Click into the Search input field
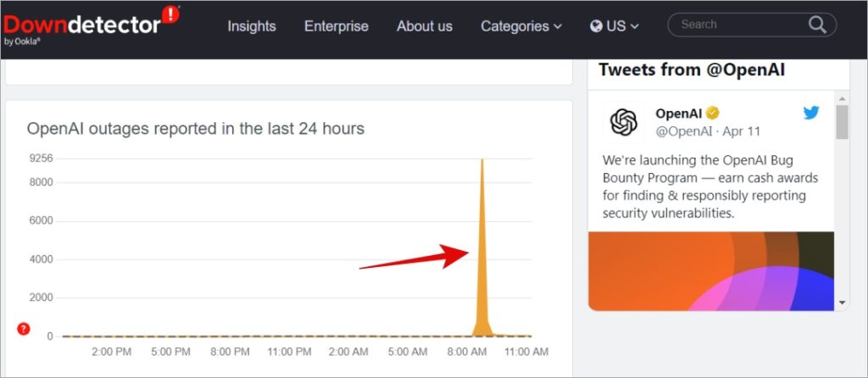Screen dimensions: 868x378 click(741, 25)
